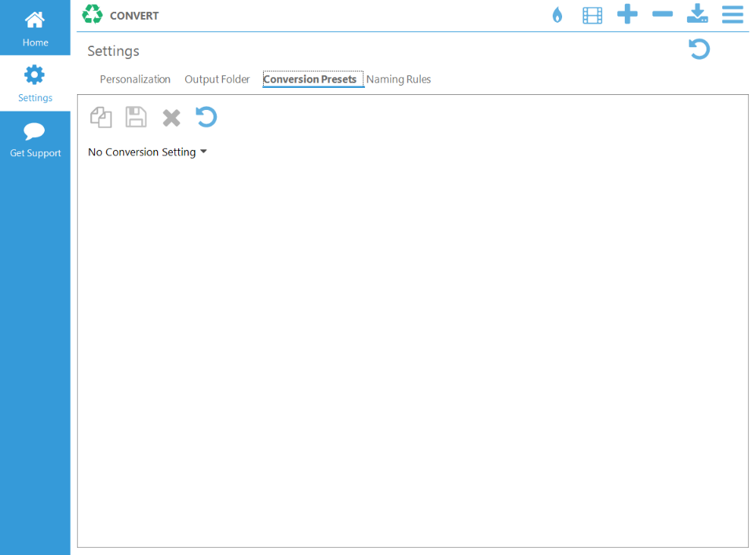Click the film strip icon
756x555 pixels.
592,16
